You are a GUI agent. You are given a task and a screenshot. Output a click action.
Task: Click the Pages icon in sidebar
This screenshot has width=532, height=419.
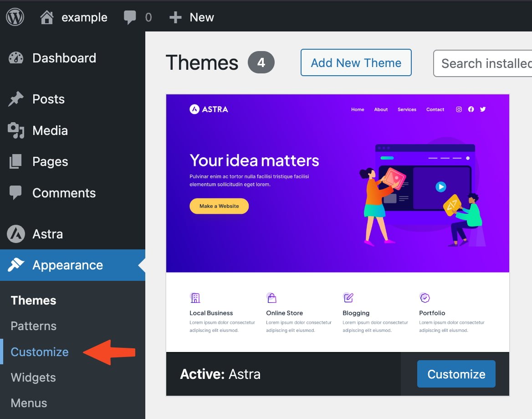pos(16,161)
